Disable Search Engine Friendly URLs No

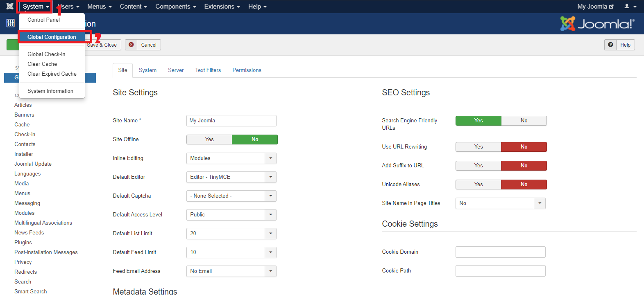(524, 121)
